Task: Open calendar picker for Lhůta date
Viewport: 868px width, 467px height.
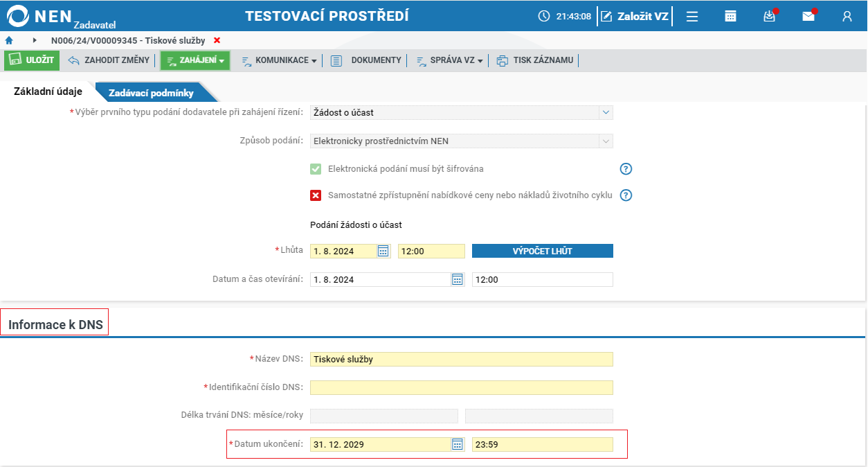Action: click(x=383, y=251)
